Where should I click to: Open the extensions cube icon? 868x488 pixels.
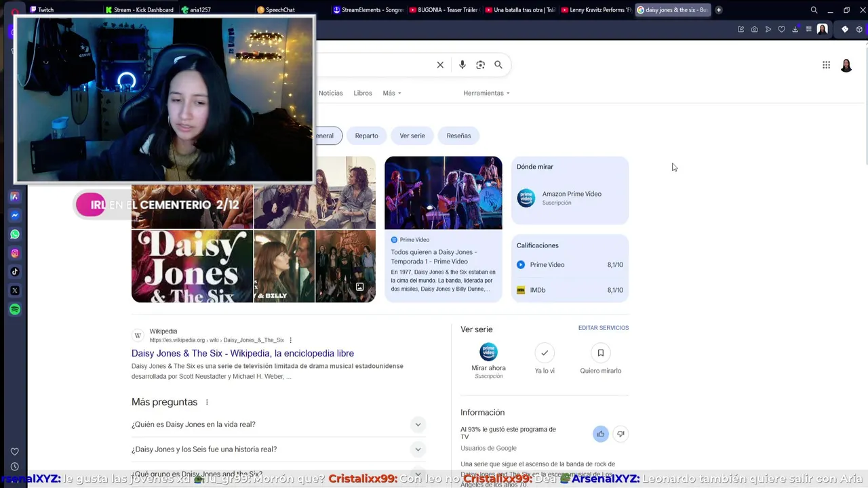tap(859, 29)
